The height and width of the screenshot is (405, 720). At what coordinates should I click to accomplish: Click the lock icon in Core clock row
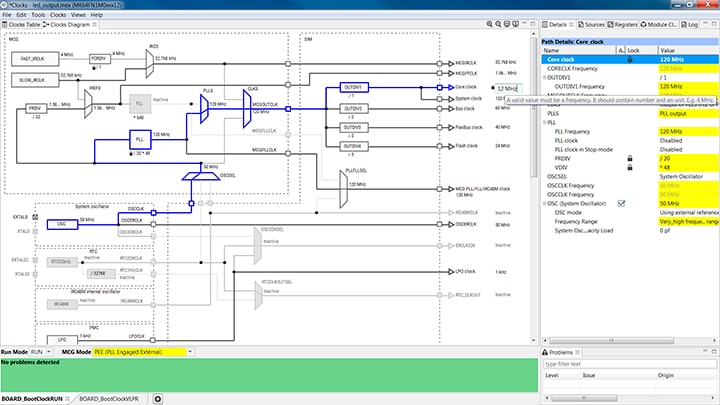(629, 59)
